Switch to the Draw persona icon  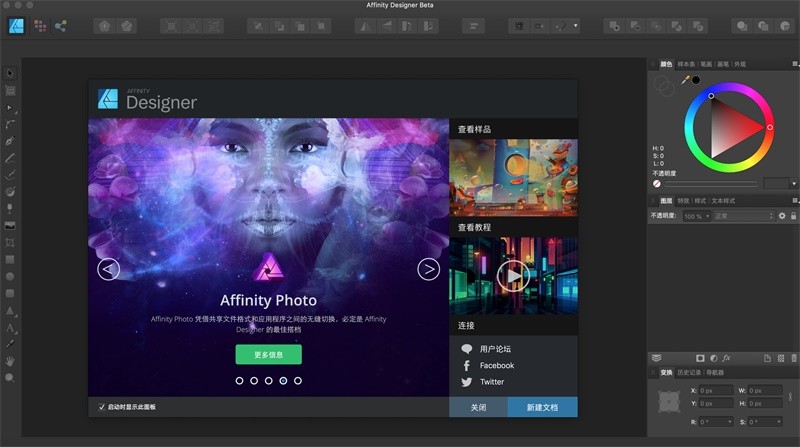(x=16, y=26)
